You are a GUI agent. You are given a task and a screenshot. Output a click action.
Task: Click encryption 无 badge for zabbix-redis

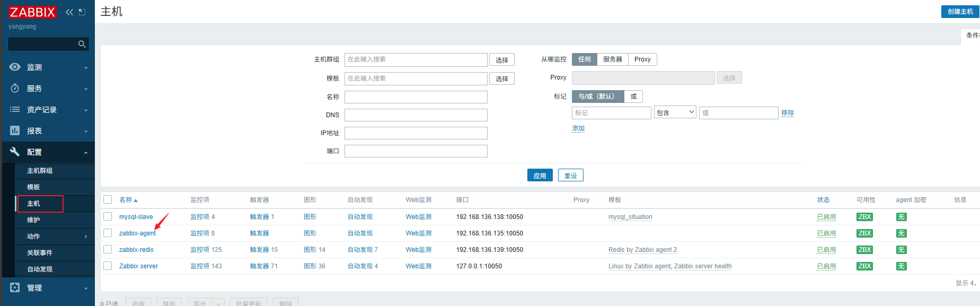coord(901,250)
